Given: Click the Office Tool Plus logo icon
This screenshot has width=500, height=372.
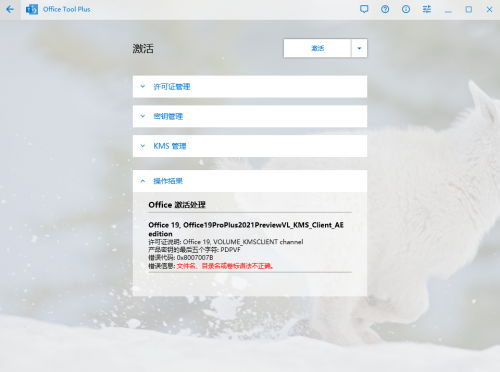Looking at the screenshot, I should [x=32, y=9].
